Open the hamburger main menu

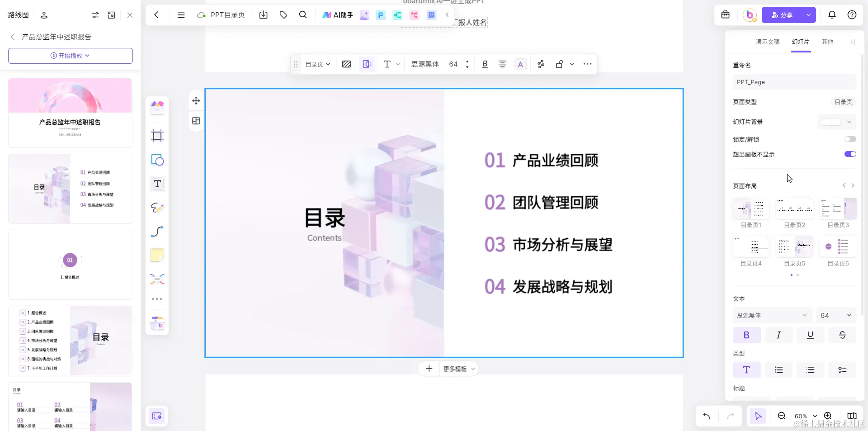(x=181, y=15)
